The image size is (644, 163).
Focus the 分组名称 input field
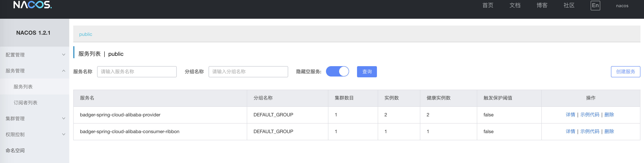point(248,72)
